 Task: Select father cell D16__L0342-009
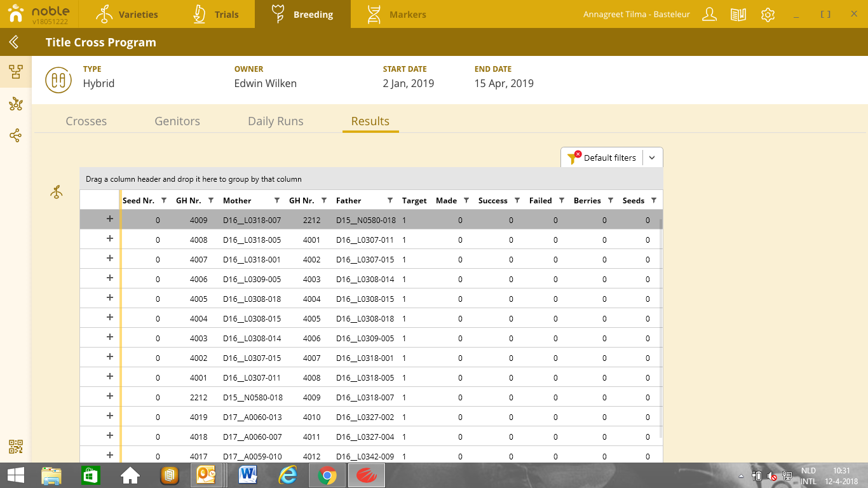click(x=365, y=457)
